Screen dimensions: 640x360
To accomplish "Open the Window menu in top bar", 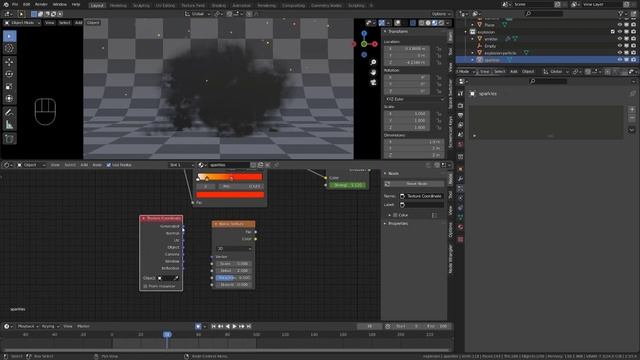I will point(60,4).
